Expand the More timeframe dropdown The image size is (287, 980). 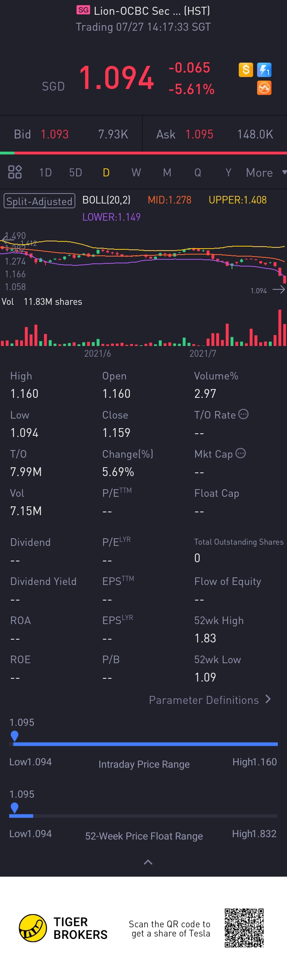(x=266, y=172)
